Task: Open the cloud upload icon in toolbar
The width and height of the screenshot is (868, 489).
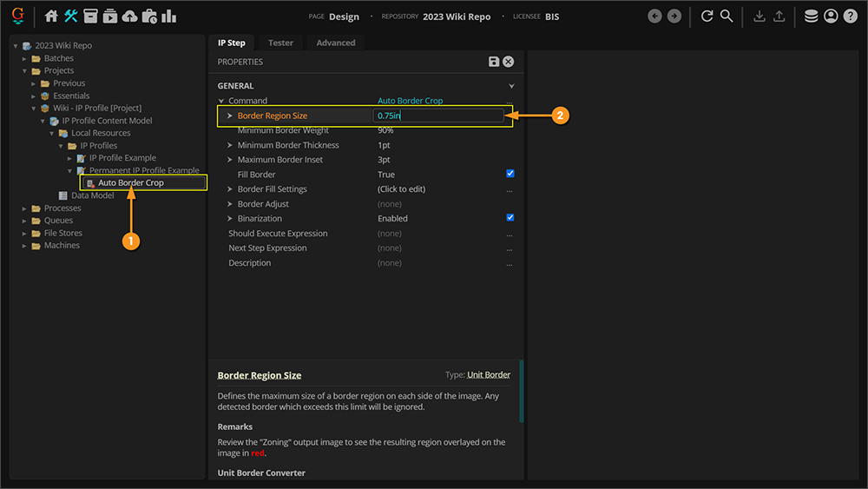Action: 129,17
